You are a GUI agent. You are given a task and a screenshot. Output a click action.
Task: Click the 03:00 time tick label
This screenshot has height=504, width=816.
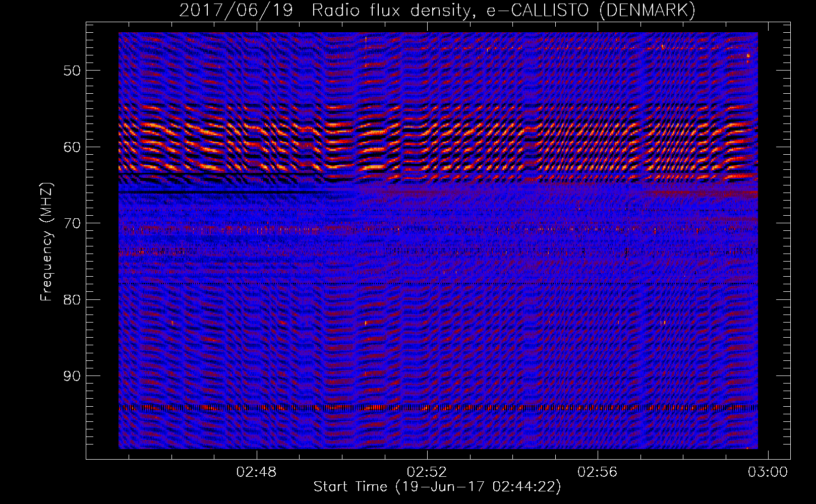[x=768, y=472]
